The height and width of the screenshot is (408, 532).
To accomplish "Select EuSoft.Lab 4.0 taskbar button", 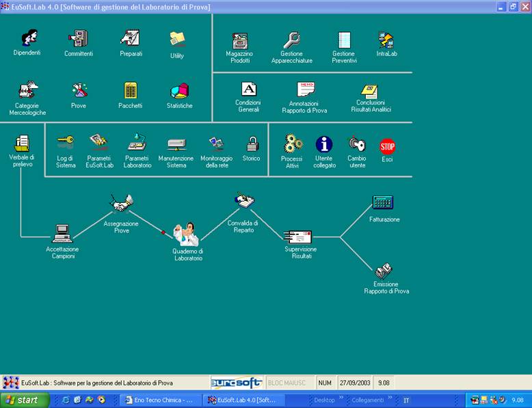I will 243,400.
